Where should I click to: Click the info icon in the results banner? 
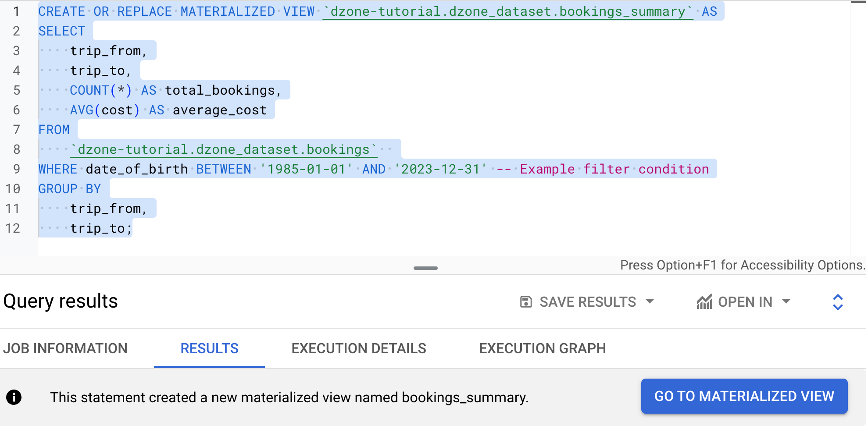pos(14,397)
